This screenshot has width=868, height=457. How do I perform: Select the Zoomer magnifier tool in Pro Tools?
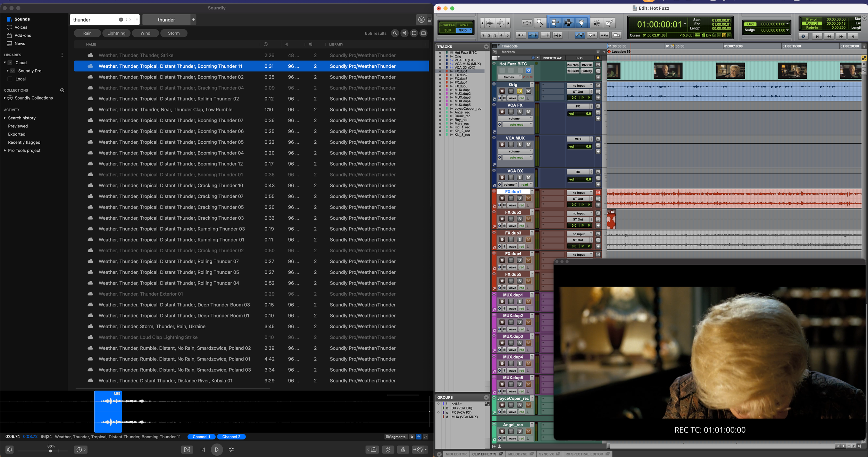(540, 23)
